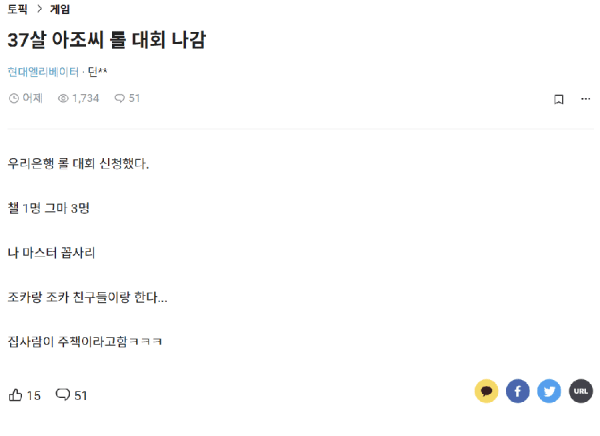This screenshot has width=600, height=436.
Task: Click the 1,734 view count
Action: click(x=85, y=99)
